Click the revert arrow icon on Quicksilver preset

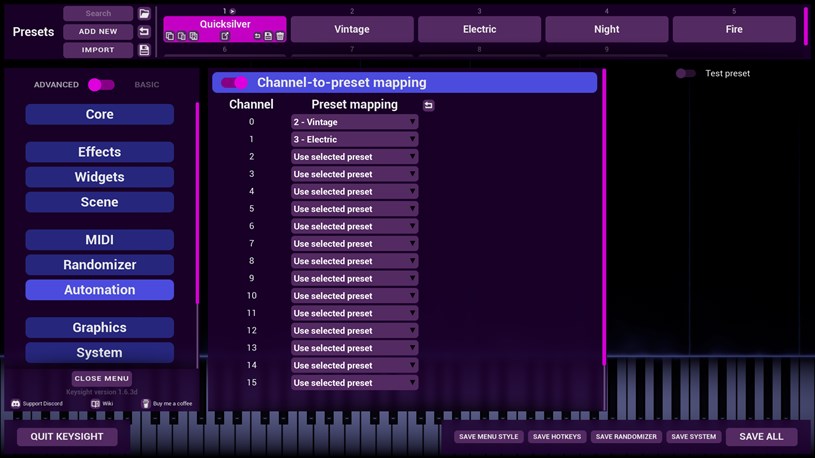[x=257, y=36]
